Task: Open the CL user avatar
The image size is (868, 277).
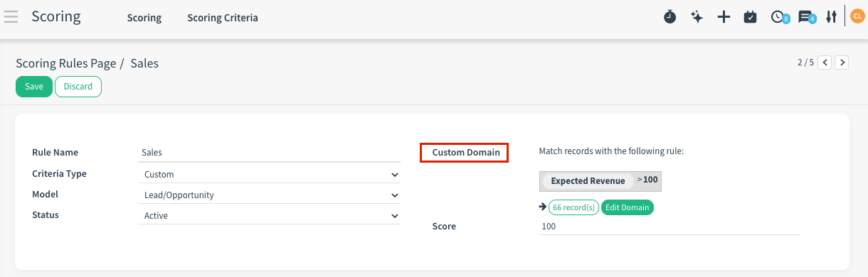Action: tap(857, 16)
